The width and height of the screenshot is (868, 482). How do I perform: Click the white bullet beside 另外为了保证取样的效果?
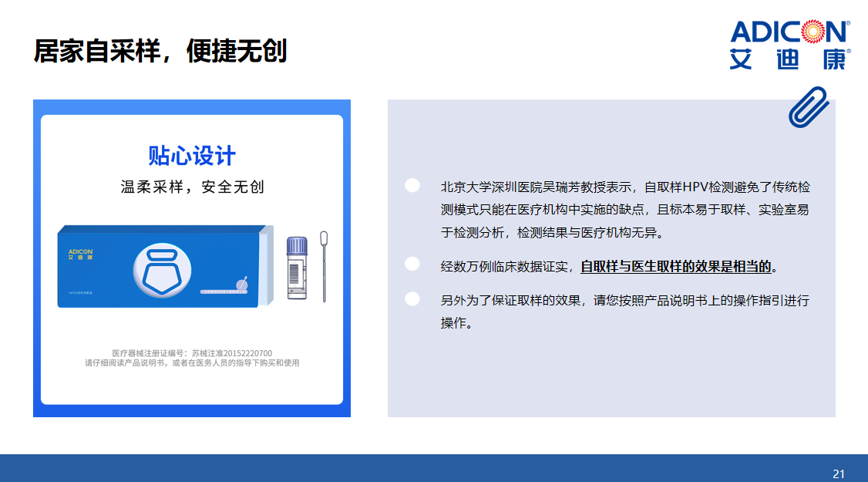pyautogui.click(x=412, y=298)
